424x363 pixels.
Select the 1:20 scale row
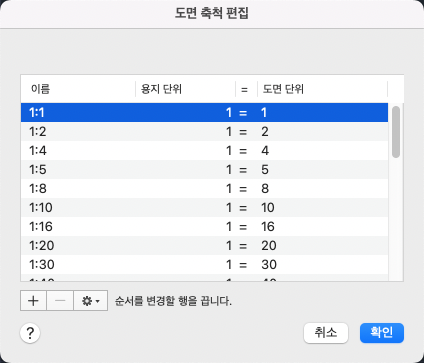point(204,246)
